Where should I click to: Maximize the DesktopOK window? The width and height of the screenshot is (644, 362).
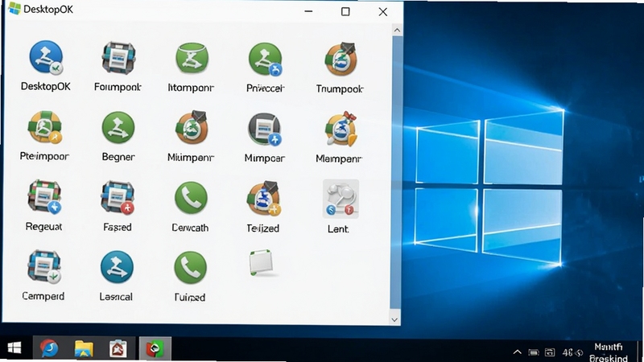coord(345,11)
